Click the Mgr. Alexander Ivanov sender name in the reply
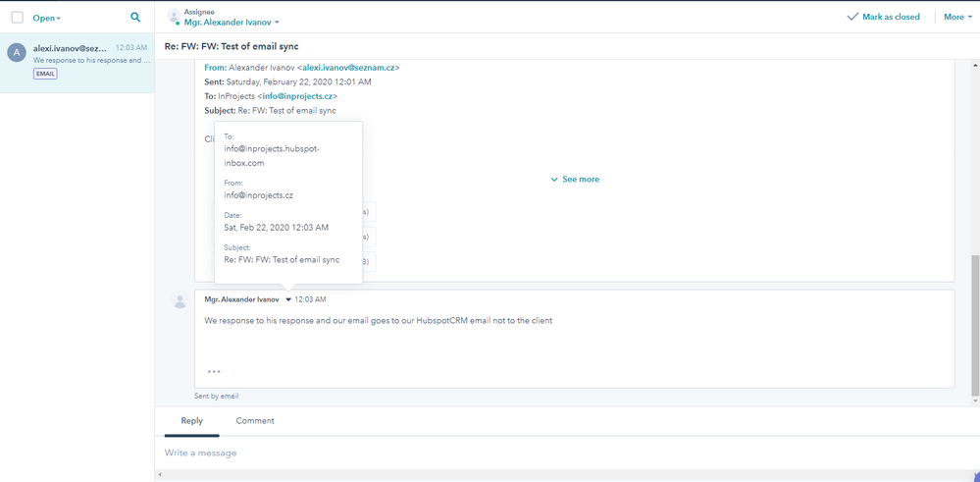 (243, 299)
